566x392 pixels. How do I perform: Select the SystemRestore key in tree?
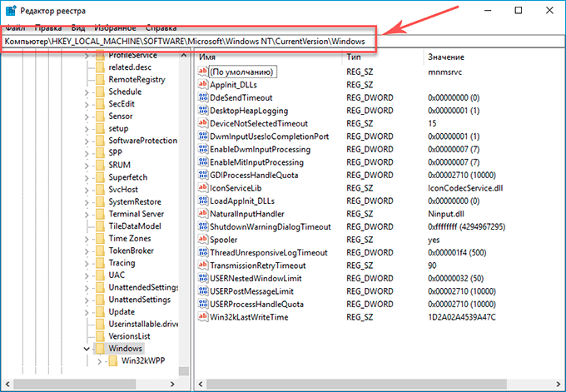coord(135,201)
